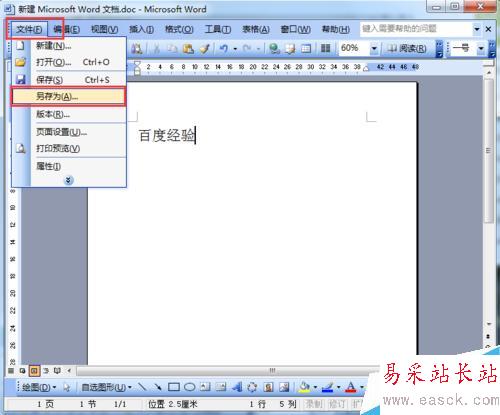Select the Rectangle drawing tool

(174, 387)
